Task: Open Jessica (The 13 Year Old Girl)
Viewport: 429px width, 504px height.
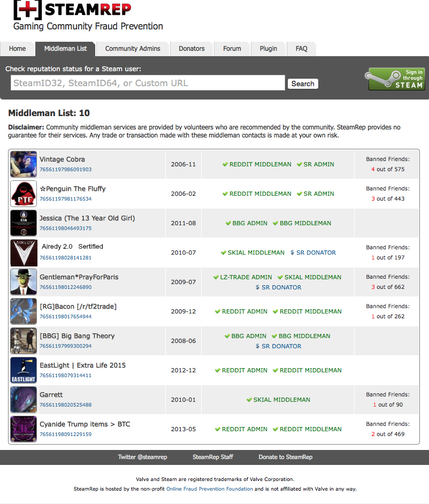Action: tap(87, 218)
